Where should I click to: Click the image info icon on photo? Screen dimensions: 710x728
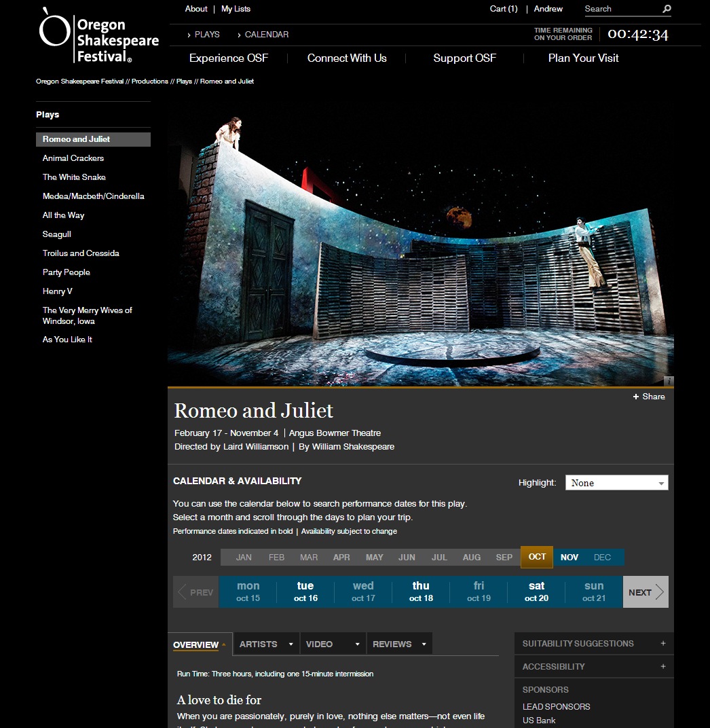[669, 381]
